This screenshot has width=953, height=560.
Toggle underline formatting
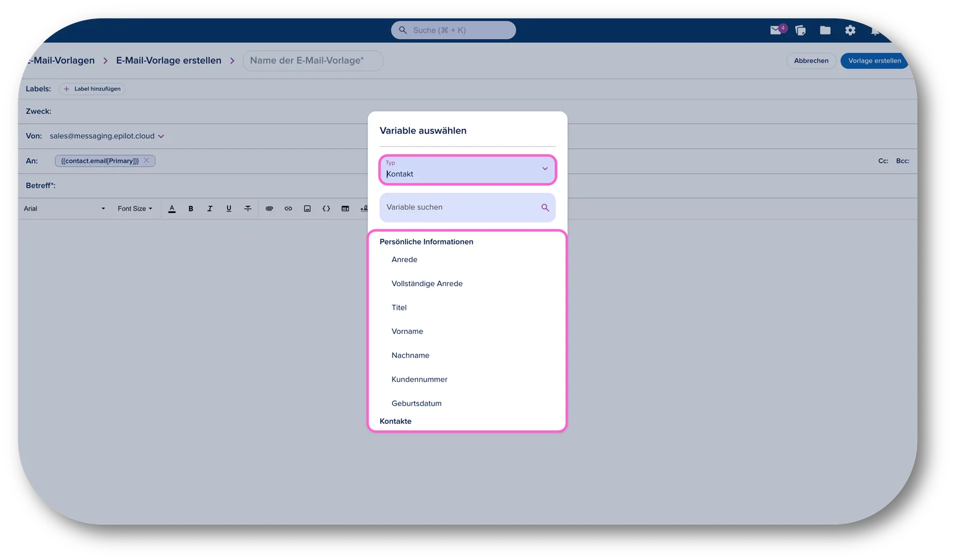click(x=229, y=209)
